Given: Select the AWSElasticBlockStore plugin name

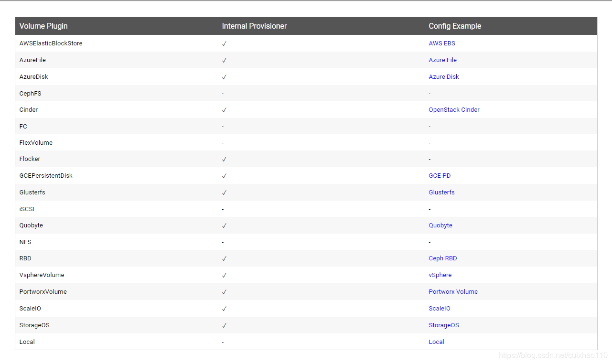Looking at the screenshot, I should 51,43.
